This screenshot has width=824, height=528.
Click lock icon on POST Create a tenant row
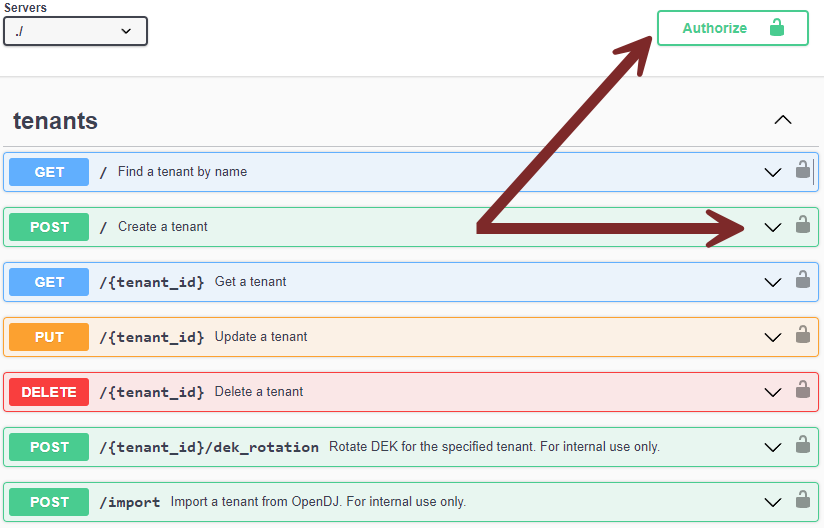(802, 224)
